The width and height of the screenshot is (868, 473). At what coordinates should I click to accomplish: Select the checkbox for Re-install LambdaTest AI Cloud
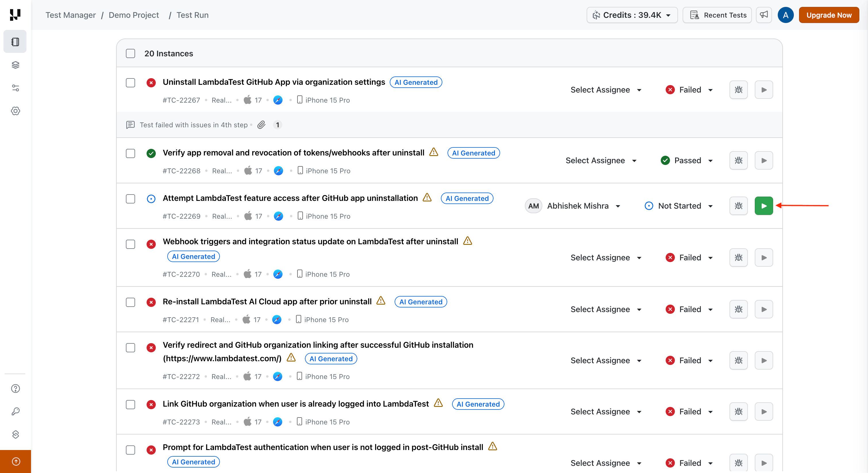tap(130, 302)
